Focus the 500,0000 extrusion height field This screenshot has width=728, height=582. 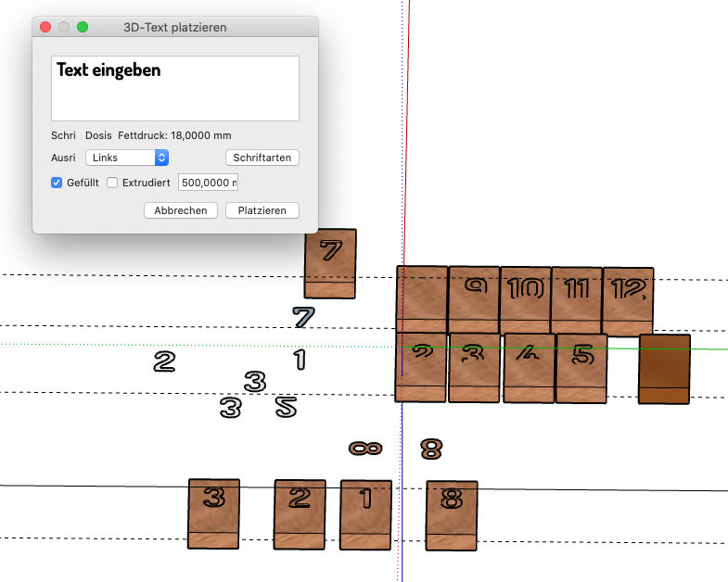[208, 183]
